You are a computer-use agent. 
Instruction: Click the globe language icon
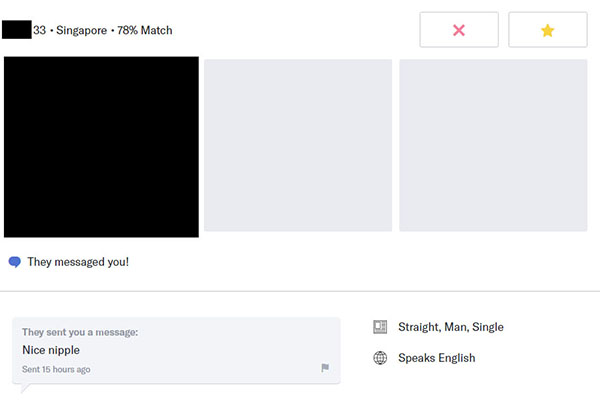pyautogui.click(x=380, y=358)
